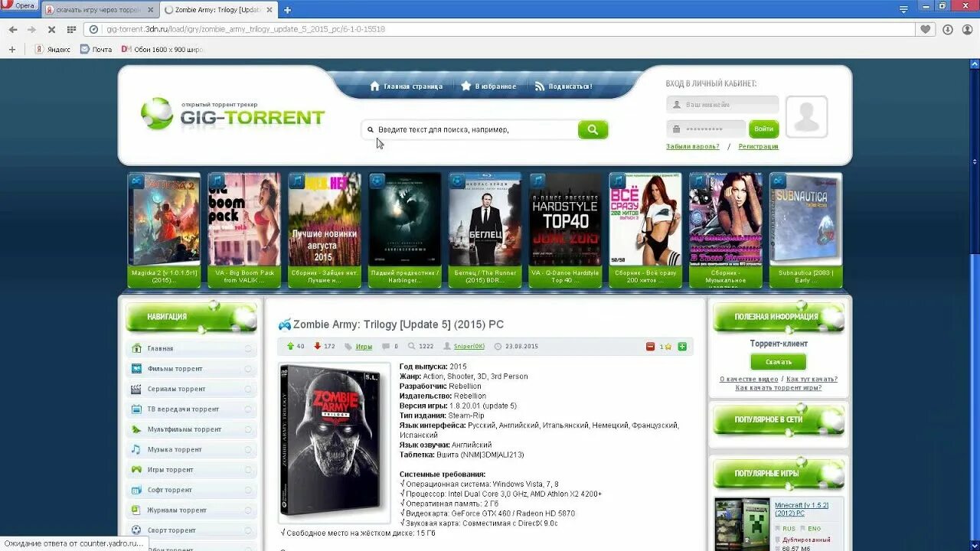
Task: Open 'Журналы торрент' in navigation
Action: coord(191,510)
